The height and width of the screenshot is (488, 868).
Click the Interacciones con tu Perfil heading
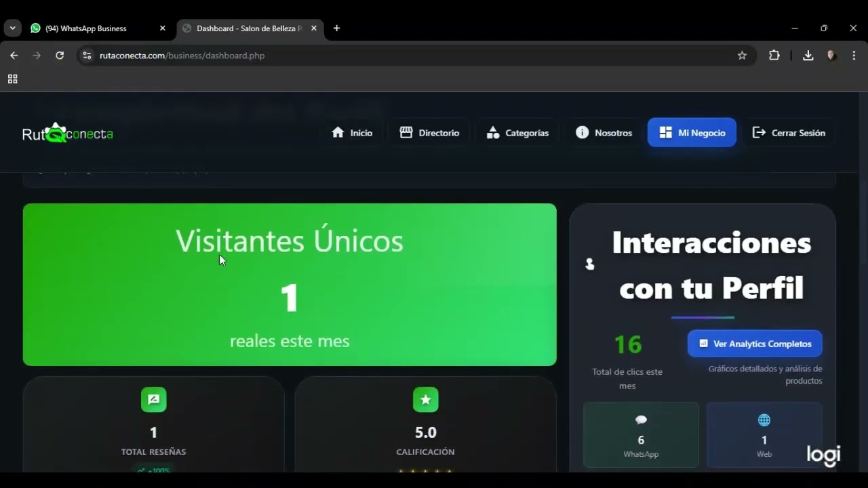[x=711, y=266]
